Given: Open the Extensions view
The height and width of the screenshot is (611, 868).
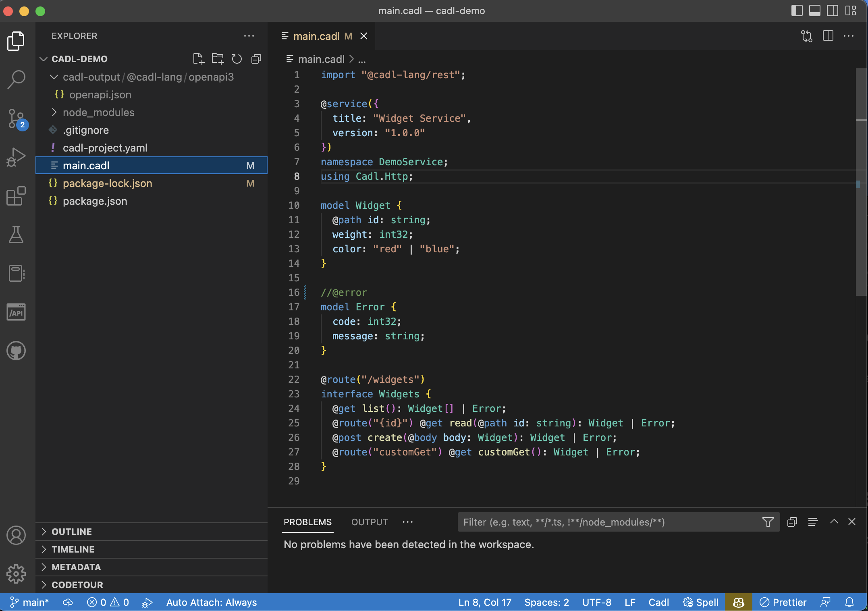Looking at the screenshot, I should pos(16,196).
